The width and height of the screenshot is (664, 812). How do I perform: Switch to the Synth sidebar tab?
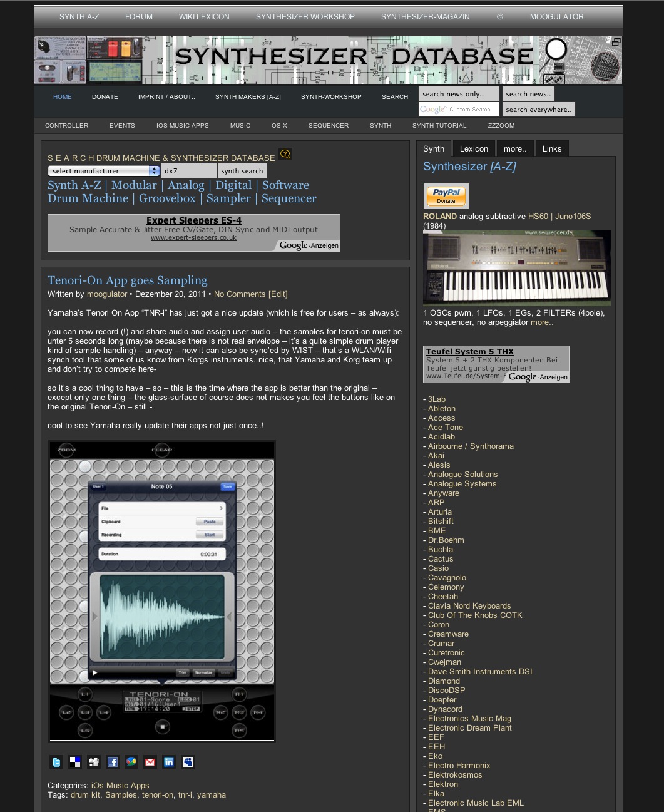coord(434,149)
